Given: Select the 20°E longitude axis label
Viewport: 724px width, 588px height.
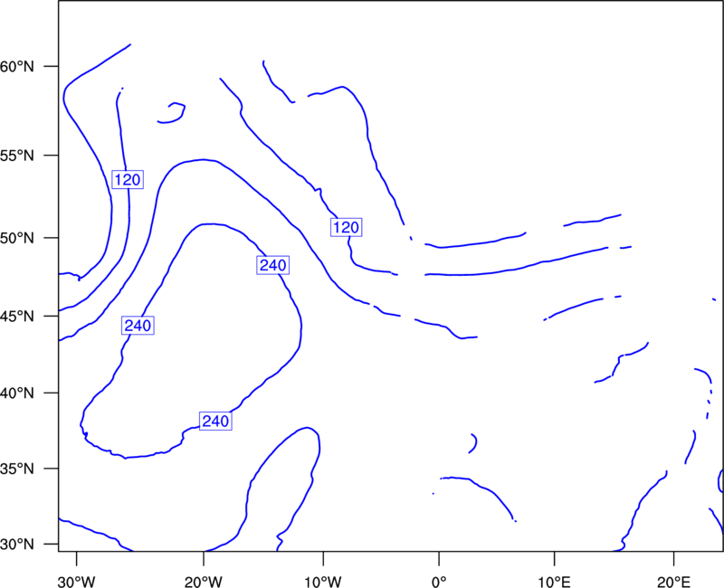Looking at the screenshot, I should 673,582.
